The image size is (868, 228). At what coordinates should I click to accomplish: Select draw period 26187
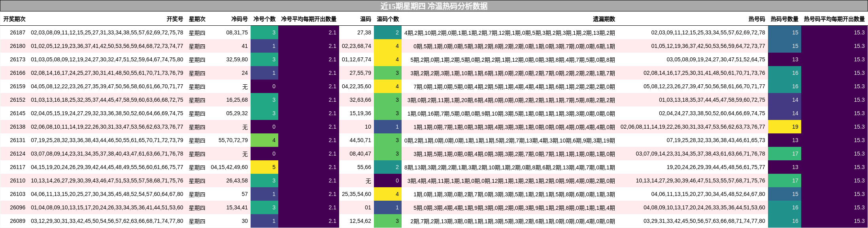click(17, 32)
